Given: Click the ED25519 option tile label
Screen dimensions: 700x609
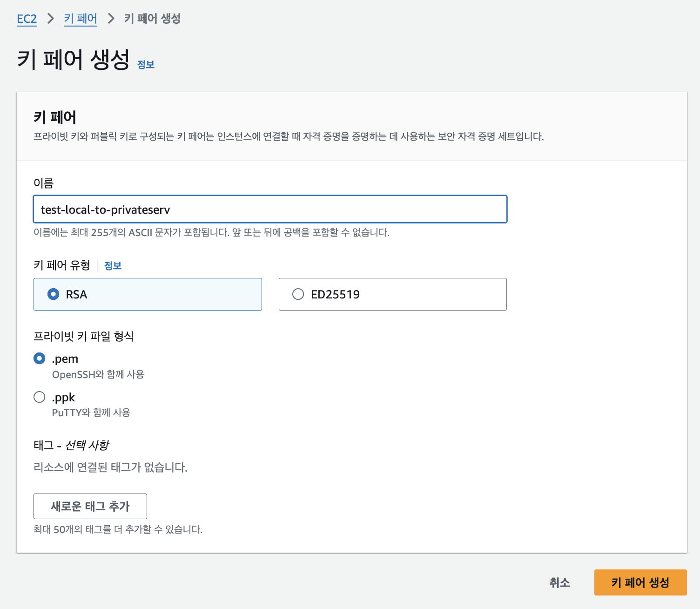Looking at the screenshot, I should pyautogui.click(x=336, y=295).
